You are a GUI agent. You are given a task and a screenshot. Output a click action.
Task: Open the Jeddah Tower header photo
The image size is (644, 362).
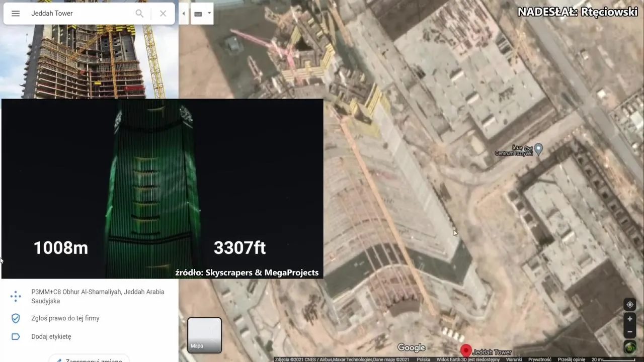89,62
